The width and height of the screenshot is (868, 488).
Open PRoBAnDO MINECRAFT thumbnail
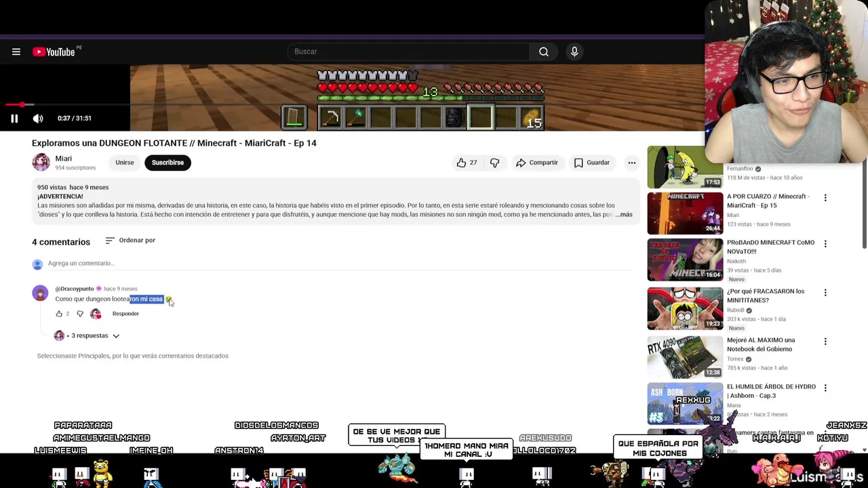pos(685,260)
